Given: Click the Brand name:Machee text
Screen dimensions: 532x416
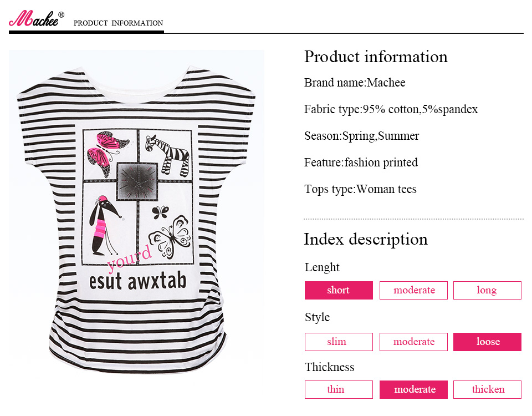Looking at the screenshot, I should click(x=355, y=83).
